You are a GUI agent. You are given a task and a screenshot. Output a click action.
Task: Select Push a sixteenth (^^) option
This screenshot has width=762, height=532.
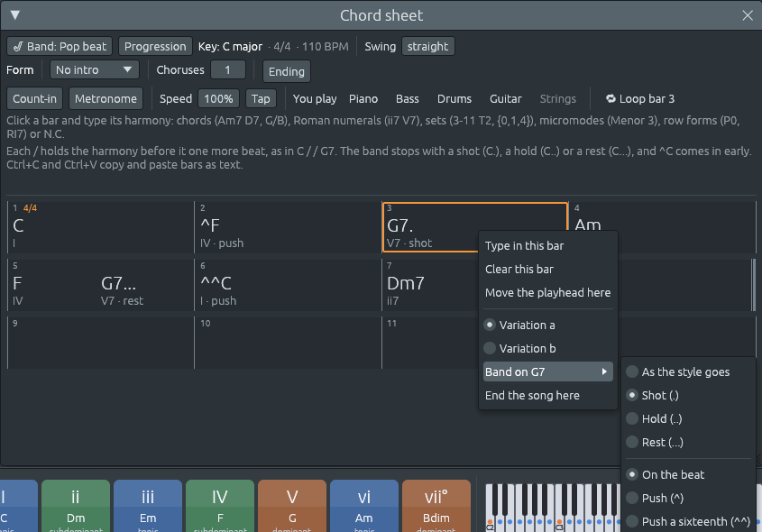[x=689, y=521]
